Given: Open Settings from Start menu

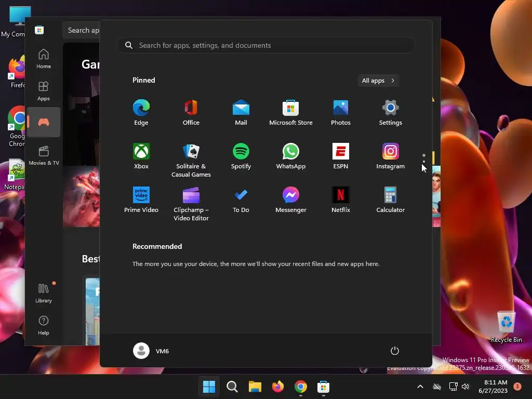Looking at the screenshot, I should pos(391,113).
